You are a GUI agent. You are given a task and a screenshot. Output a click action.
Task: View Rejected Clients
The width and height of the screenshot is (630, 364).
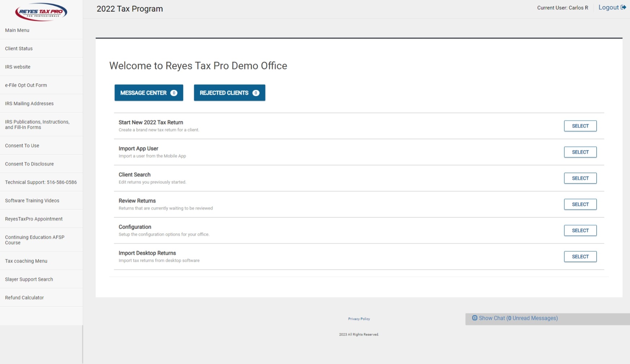(229, 93)
